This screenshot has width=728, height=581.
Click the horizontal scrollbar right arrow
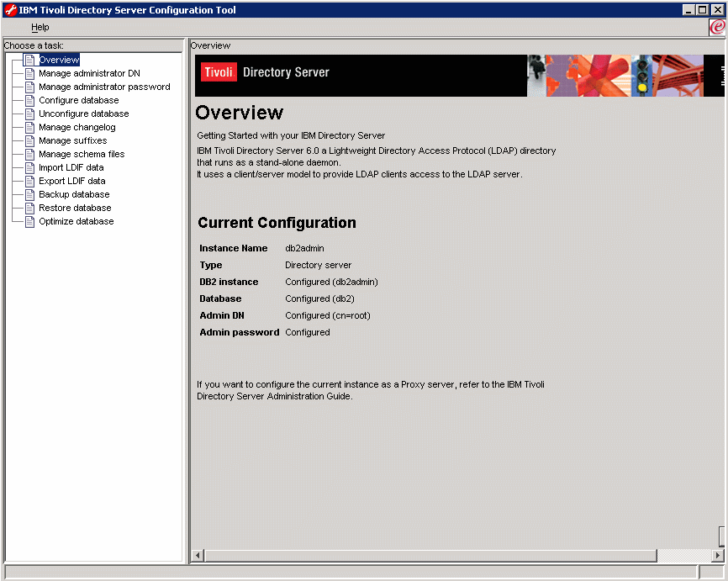(x=718, y=556)
